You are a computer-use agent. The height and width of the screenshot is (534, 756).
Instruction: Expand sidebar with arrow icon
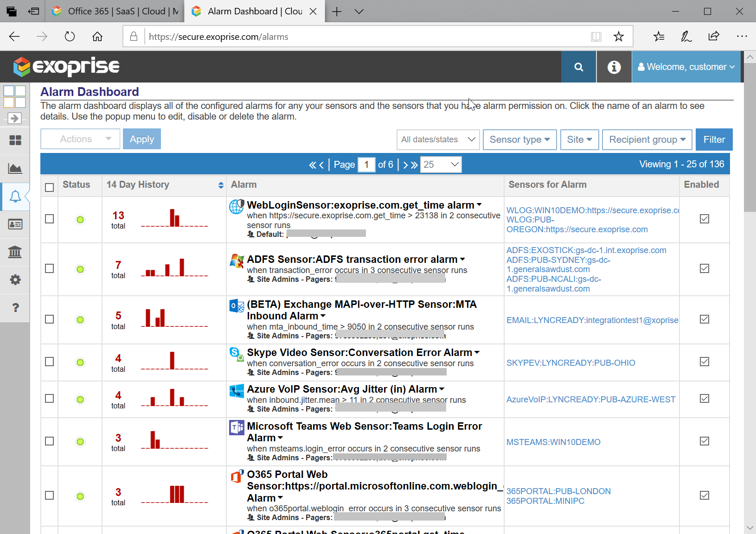pos(15,118)
